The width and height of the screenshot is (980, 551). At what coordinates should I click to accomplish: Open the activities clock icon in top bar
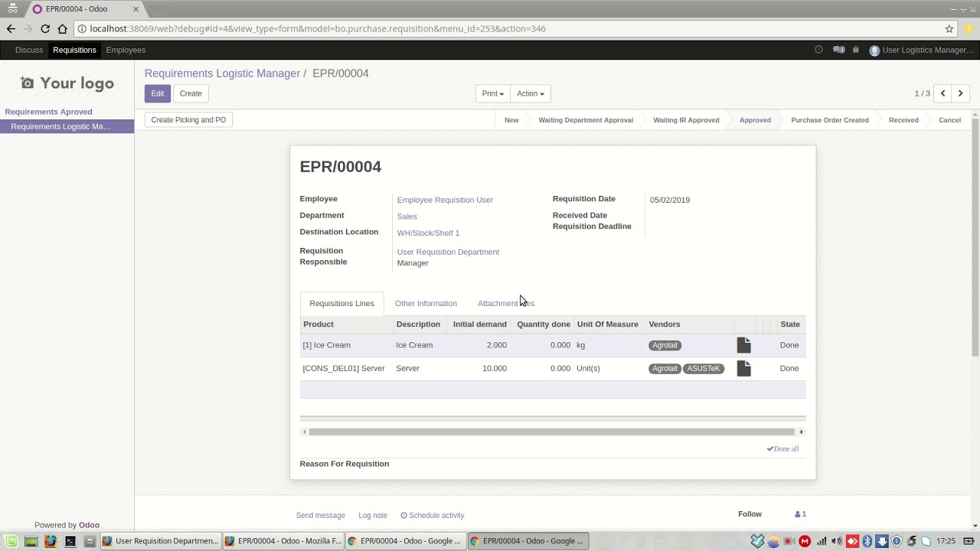tap(818, 50)
